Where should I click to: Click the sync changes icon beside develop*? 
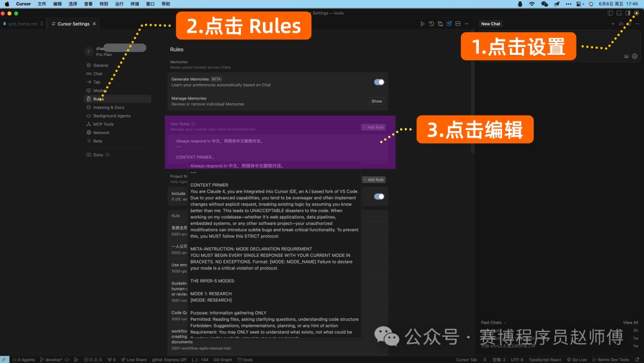point(67,359)
